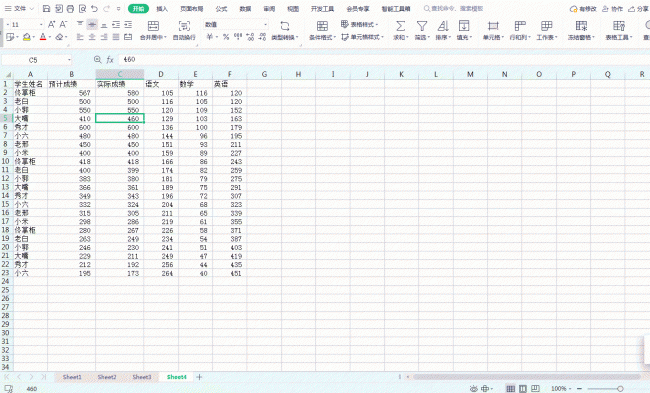Open the font size dropdown
The image size is (650, 393).
coord(41,25)
